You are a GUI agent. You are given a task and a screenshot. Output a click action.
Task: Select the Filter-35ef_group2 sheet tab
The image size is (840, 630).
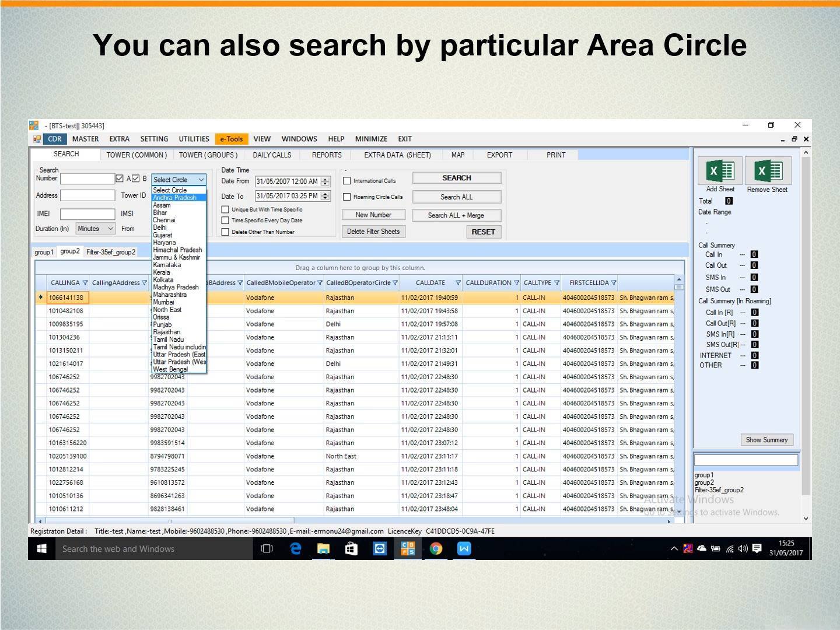[111, 252]
